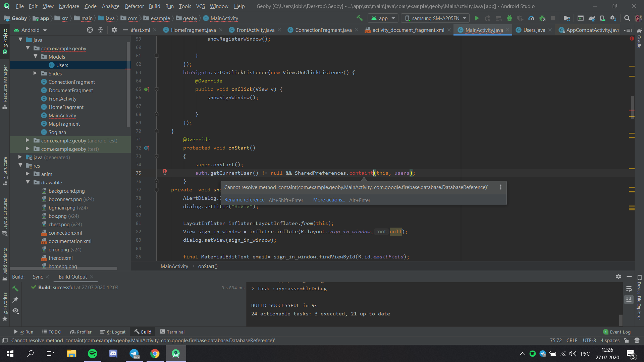The width and height of the screenshot is (644, 362).
Task: Click the Rename reference link
Action: (x=244, y=200)
